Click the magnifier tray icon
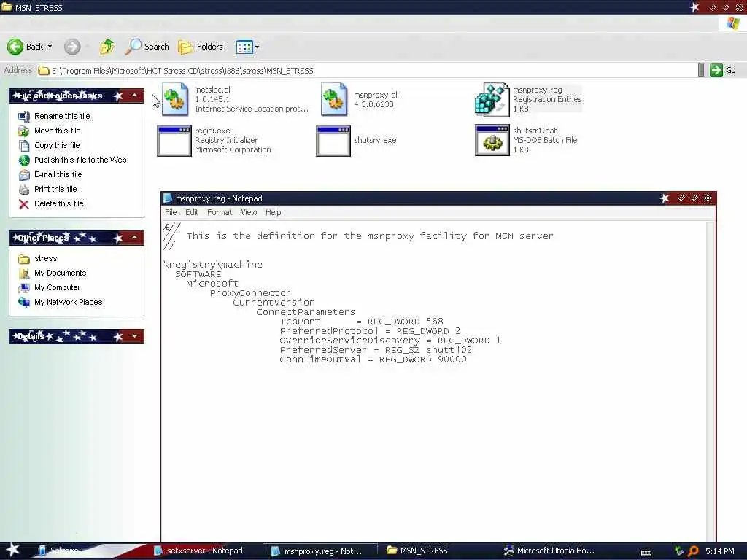 [693, 551]
